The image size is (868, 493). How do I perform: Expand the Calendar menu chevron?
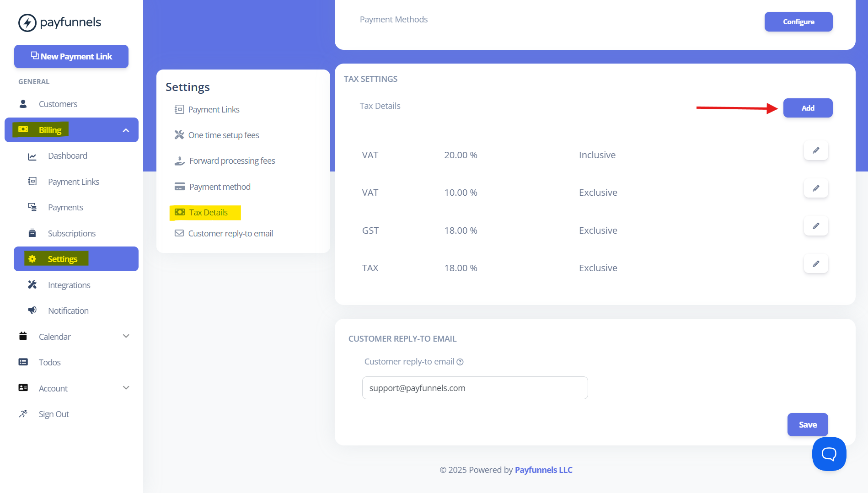click(126, 336)
